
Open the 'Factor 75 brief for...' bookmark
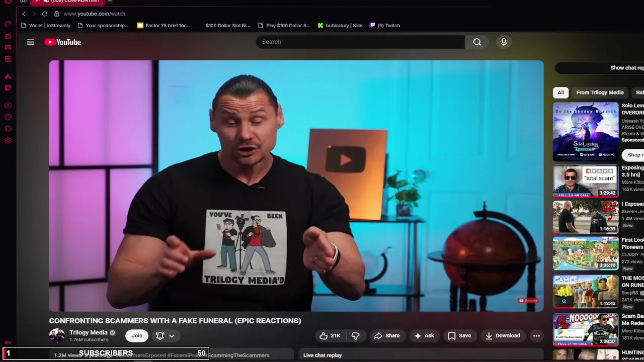click(x=164, y=25)
